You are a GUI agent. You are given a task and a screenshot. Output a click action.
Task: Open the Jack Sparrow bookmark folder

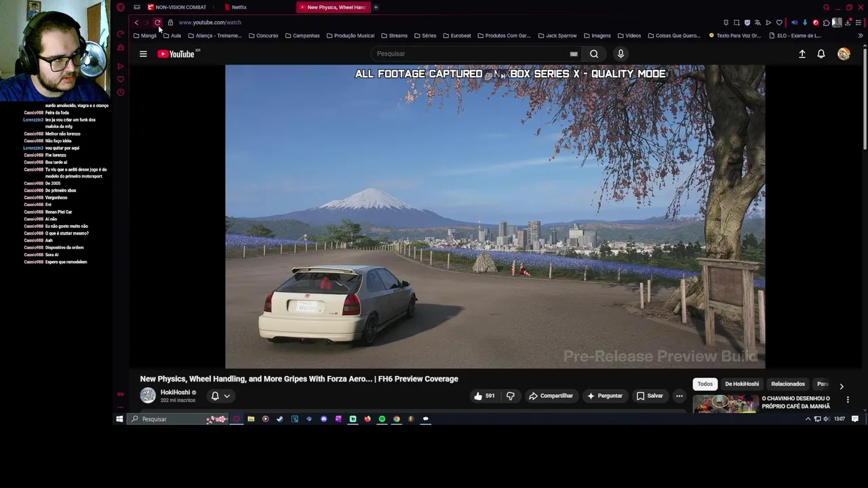pyautogui.click(x=557, y=35)
